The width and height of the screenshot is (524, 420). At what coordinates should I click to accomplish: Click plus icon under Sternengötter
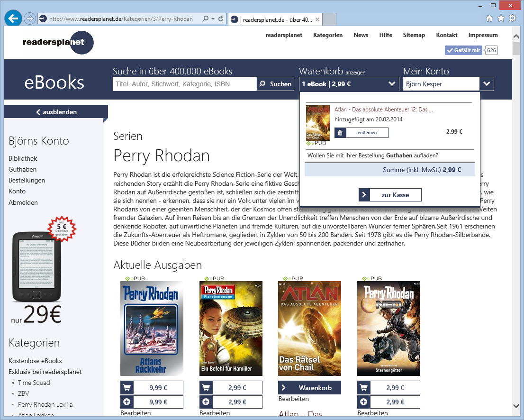[x=363, y=402]
